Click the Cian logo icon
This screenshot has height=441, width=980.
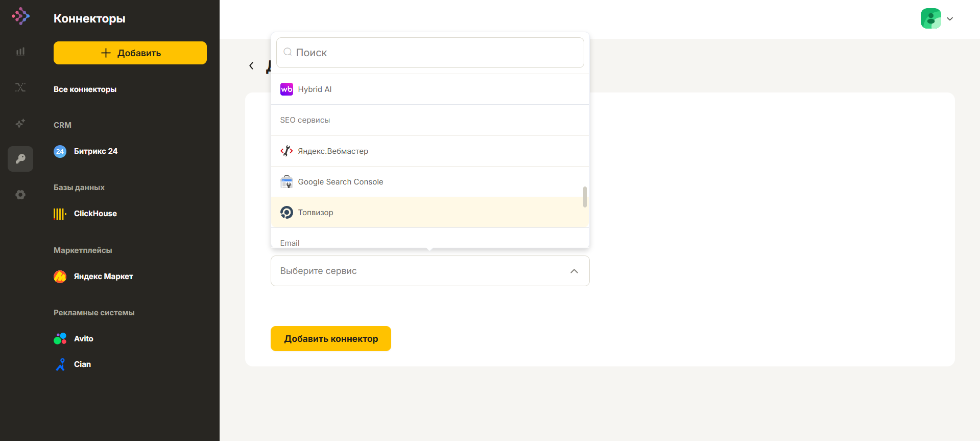point(60,364)
